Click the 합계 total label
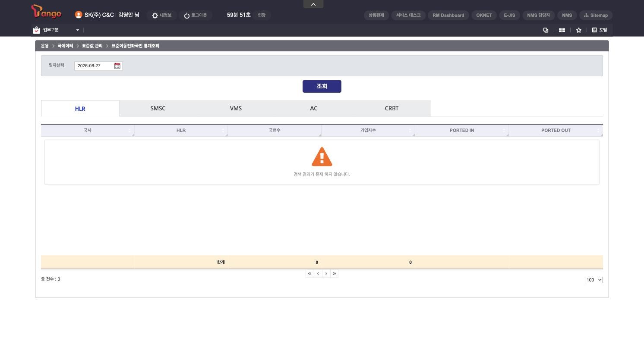The image size is (644, 350). point(221,262)
